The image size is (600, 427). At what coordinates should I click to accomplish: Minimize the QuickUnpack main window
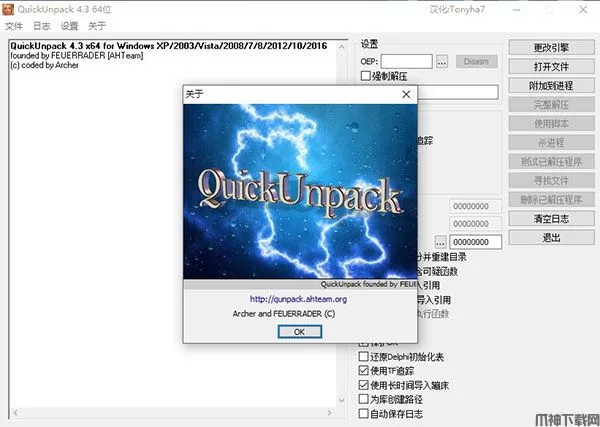click(516, 10)
